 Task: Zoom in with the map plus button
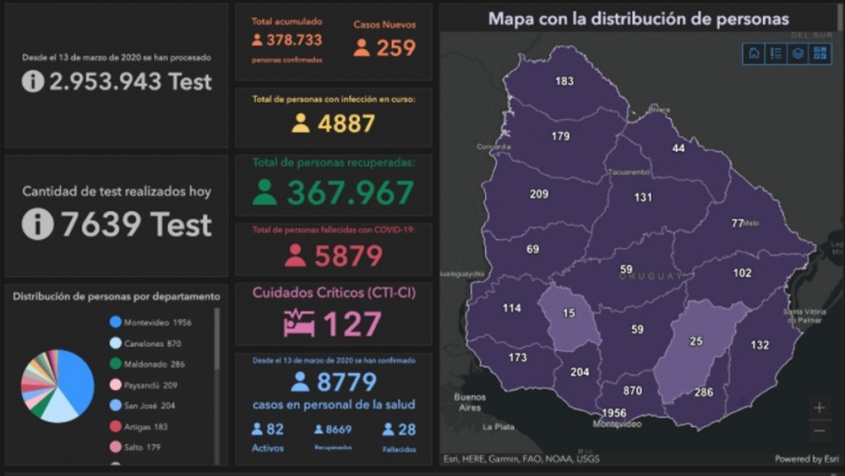[819, 408]
